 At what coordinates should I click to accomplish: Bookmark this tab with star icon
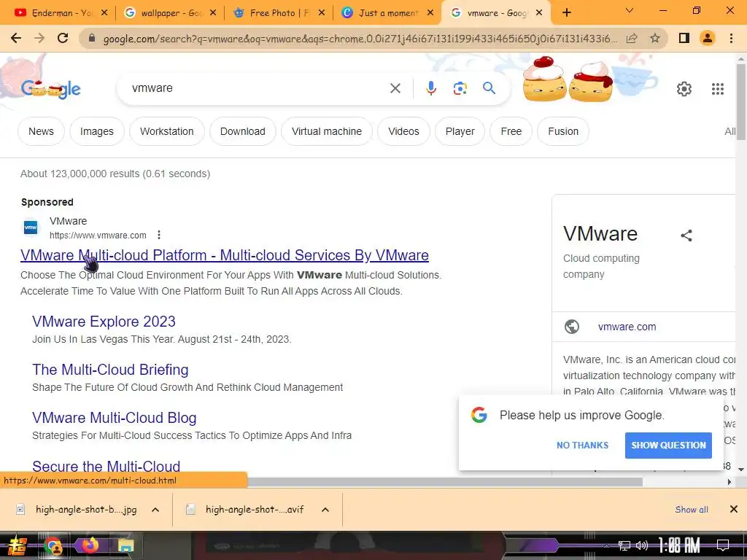655,38
